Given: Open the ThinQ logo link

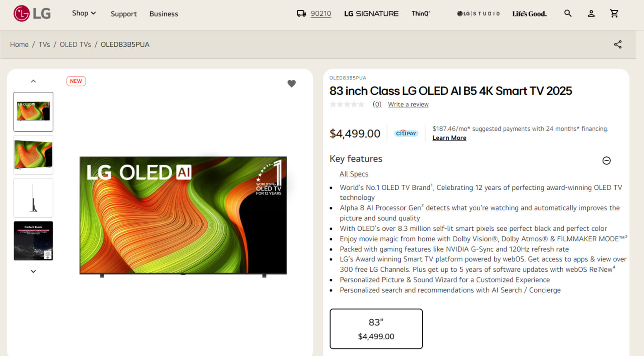Looking at the screenshot, I should pos(421,14).
